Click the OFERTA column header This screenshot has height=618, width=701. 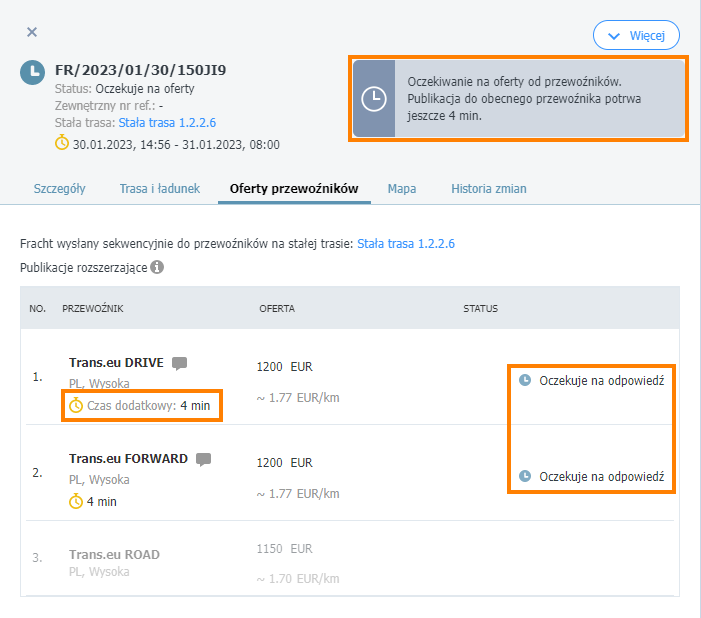pos(277,309)
